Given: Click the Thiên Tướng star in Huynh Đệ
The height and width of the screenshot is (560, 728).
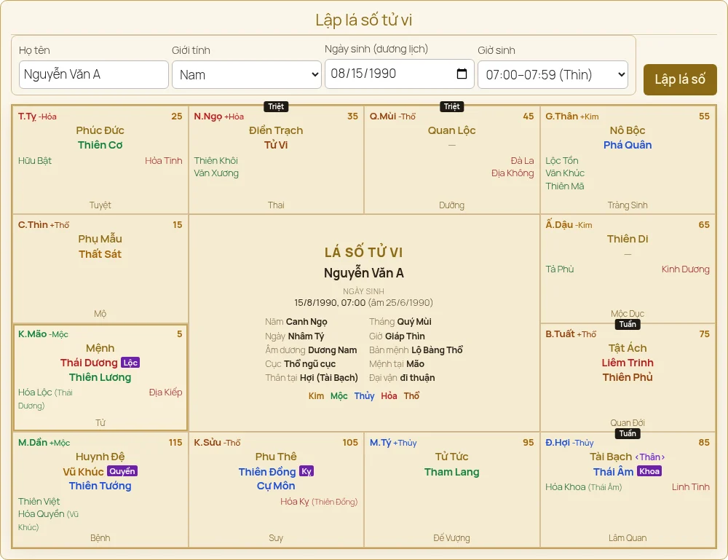Looking at the screenshot, I should coord(100,486).
